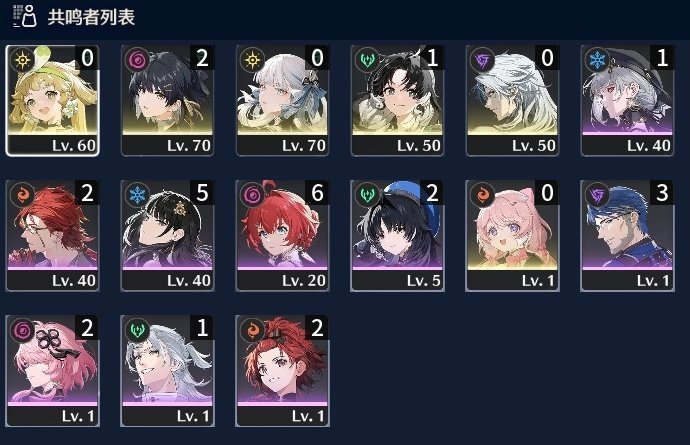
Task: Click the number 6 badge on red-haired card
Action: (317, 193)
